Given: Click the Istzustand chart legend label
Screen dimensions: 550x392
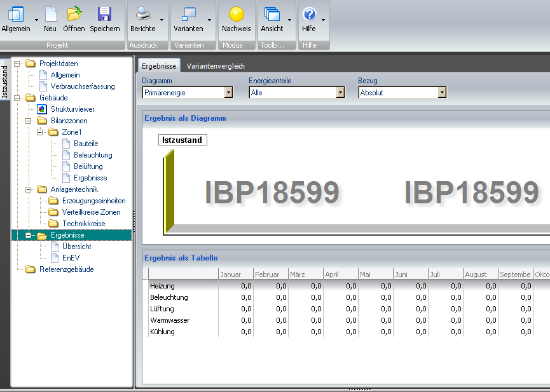Looking at the screenshot, I should (x=182, y=140).
